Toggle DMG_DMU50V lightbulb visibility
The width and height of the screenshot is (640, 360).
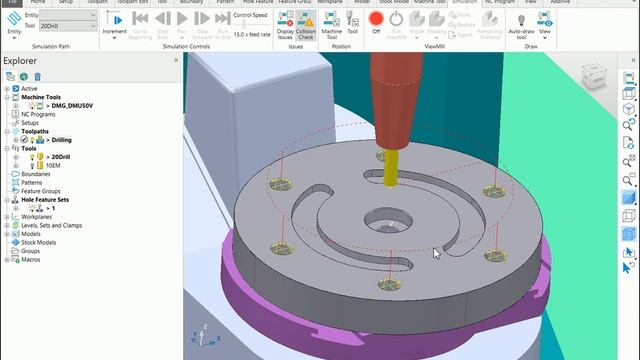pyautogui.click(x=32, y=106)
